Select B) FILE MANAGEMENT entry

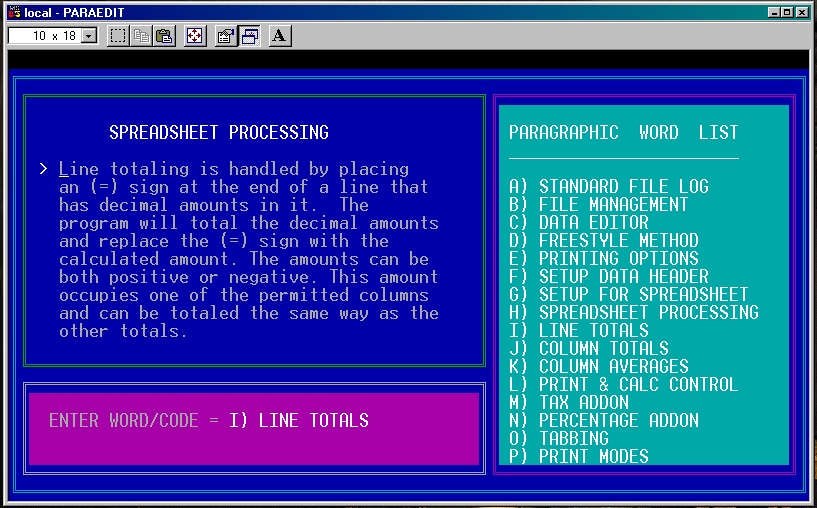(x=598, y=204)
